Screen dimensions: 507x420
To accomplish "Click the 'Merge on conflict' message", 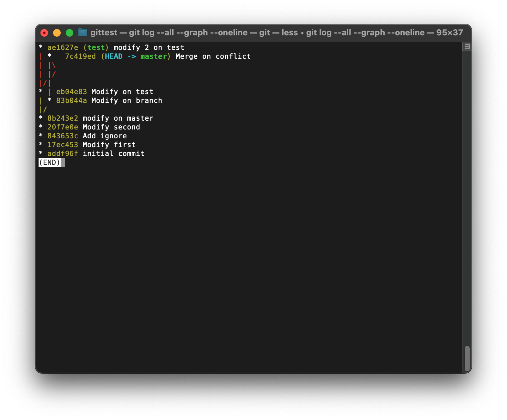I will [x=213, y=56].
